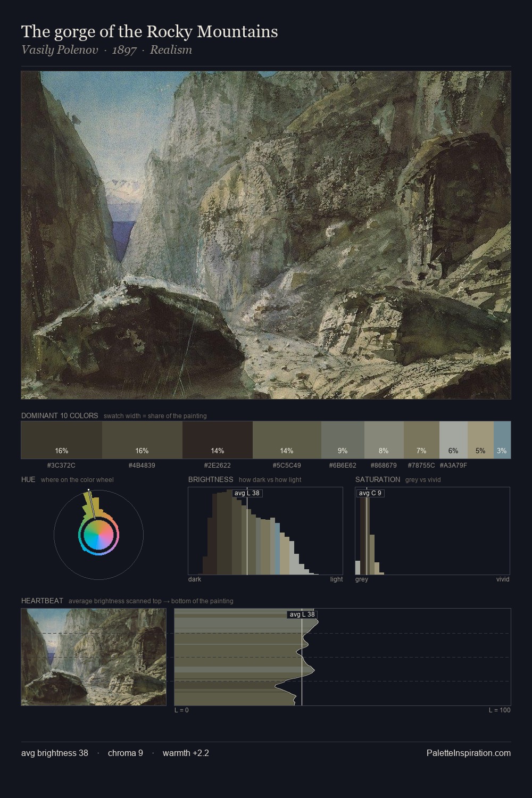This screenshot has width=532, height=798.
Task: Select the 14% swatch labeled #2E2622
Action: pos(218,440)
